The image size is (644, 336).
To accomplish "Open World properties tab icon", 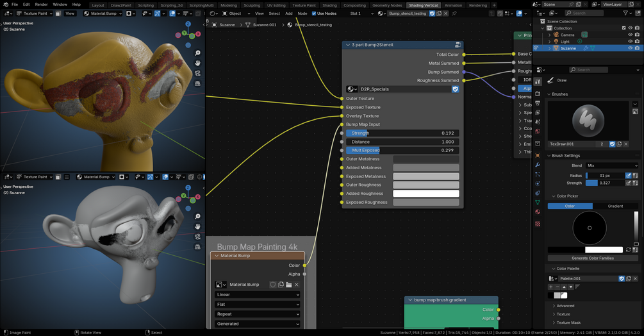I will [x=538, y=131].
